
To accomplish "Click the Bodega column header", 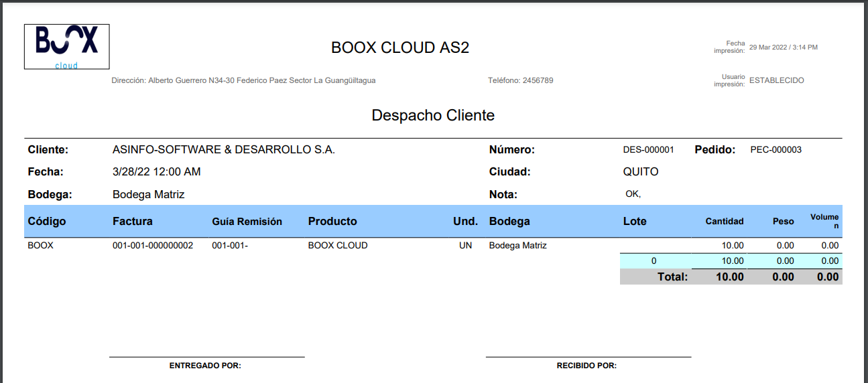I will coord(509,221).
